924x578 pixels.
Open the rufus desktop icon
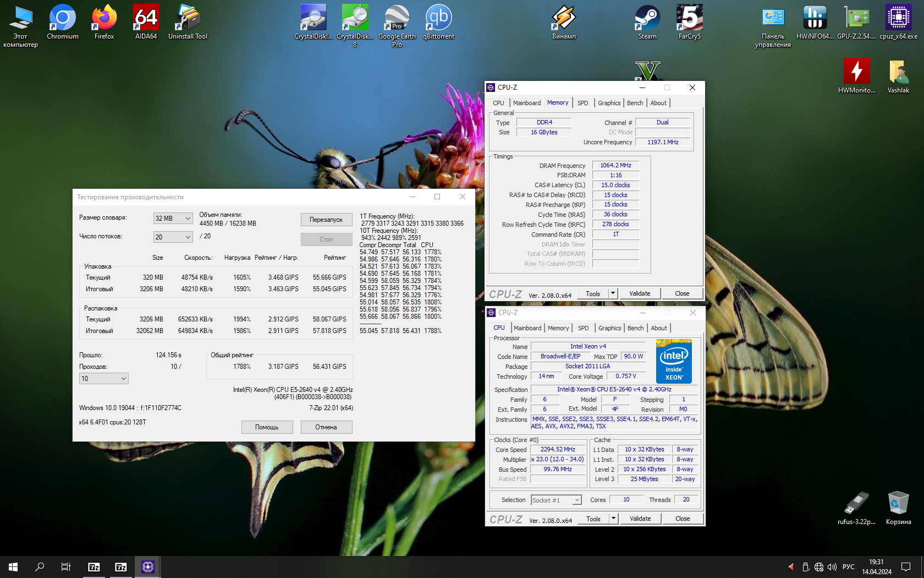(x=856, y=508)
